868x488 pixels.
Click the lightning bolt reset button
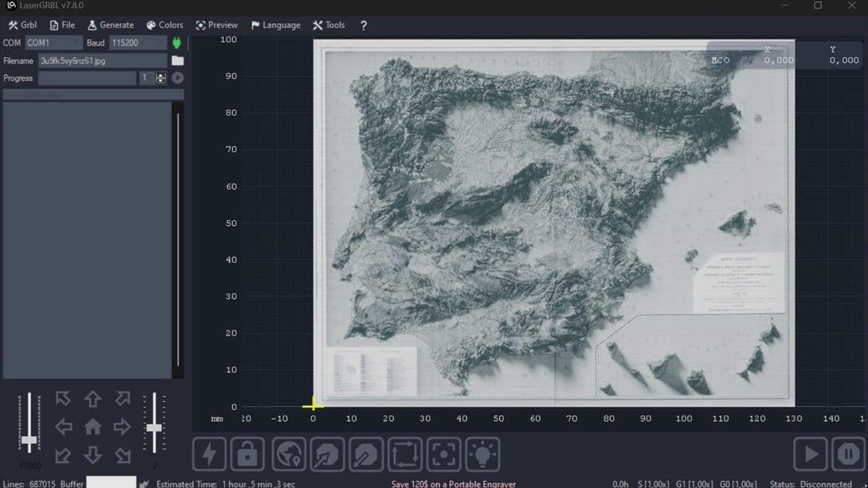tap(209, 454)
